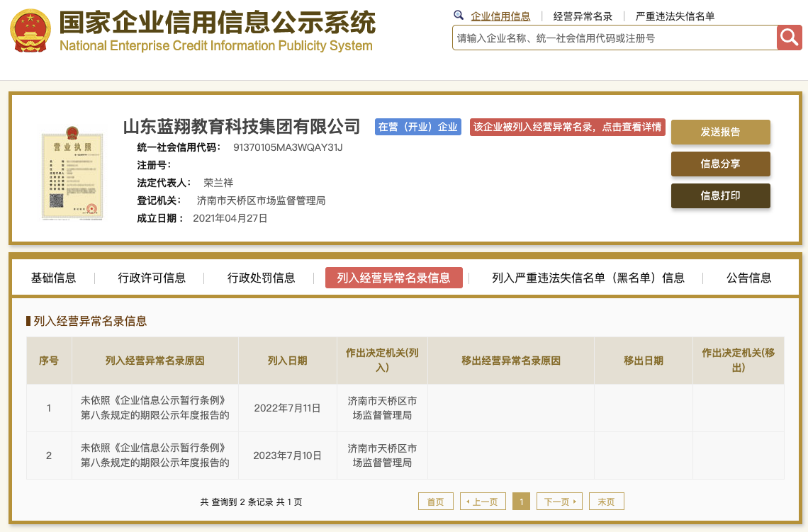Click the 序号 column header
Viewport: 808px width, 532px height.
[49, 361]
